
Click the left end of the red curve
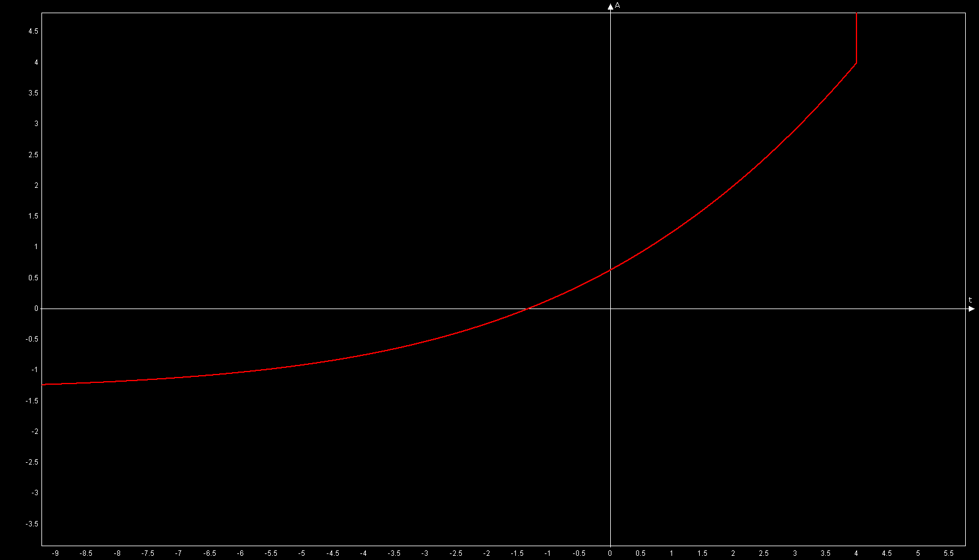(43, 384)
